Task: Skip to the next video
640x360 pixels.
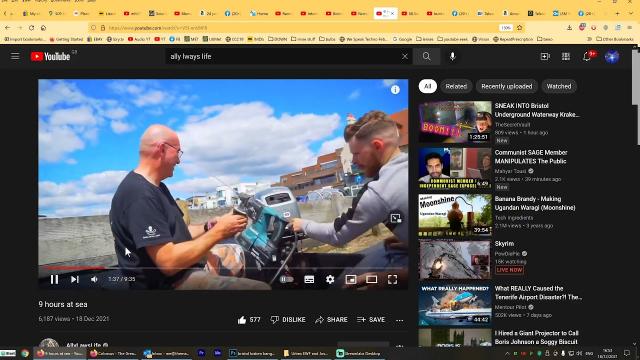Action: point(75,279)
